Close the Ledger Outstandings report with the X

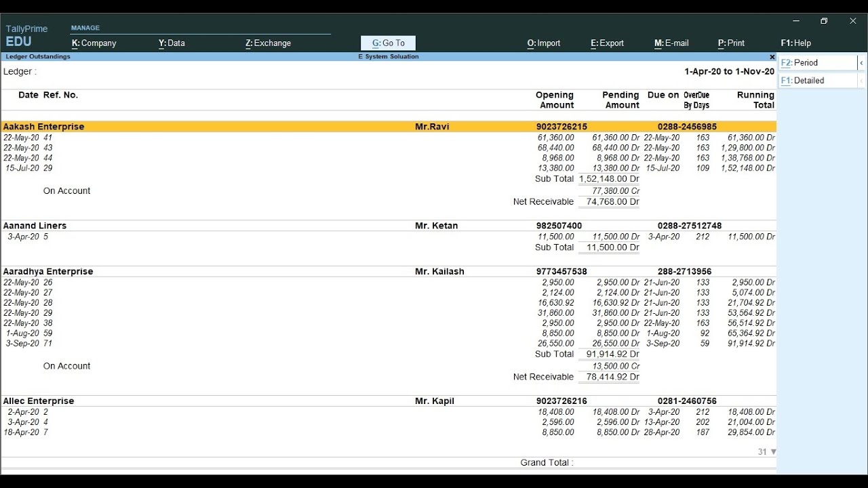coord(772,57)
